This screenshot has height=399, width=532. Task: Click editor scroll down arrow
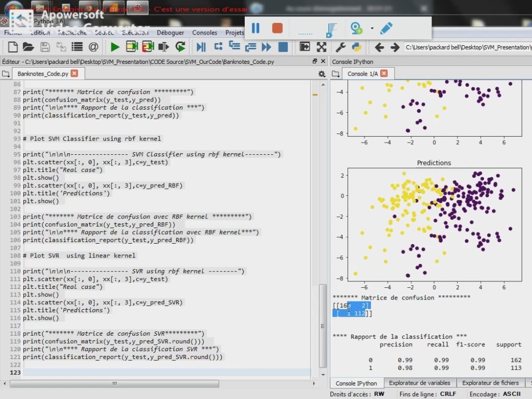(323, 374)
